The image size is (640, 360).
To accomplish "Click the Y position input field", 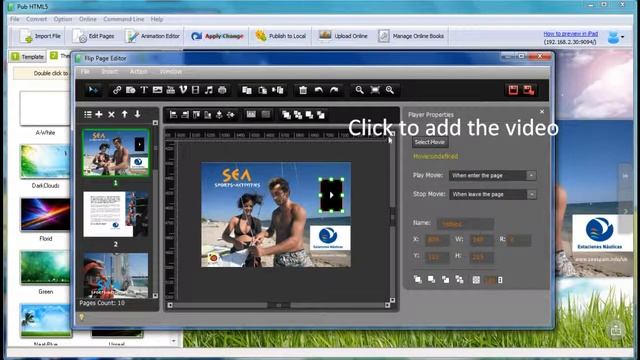I will coord(437,257).
